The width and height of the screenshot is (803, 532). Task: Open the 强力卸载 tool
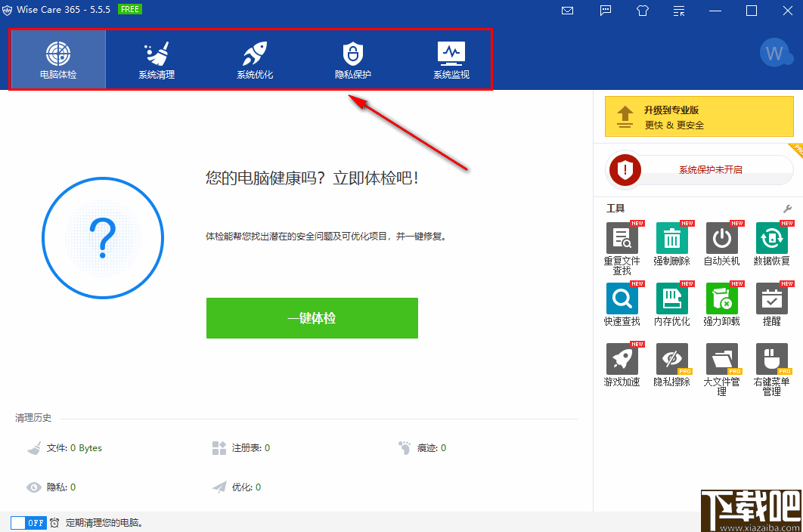721,304
